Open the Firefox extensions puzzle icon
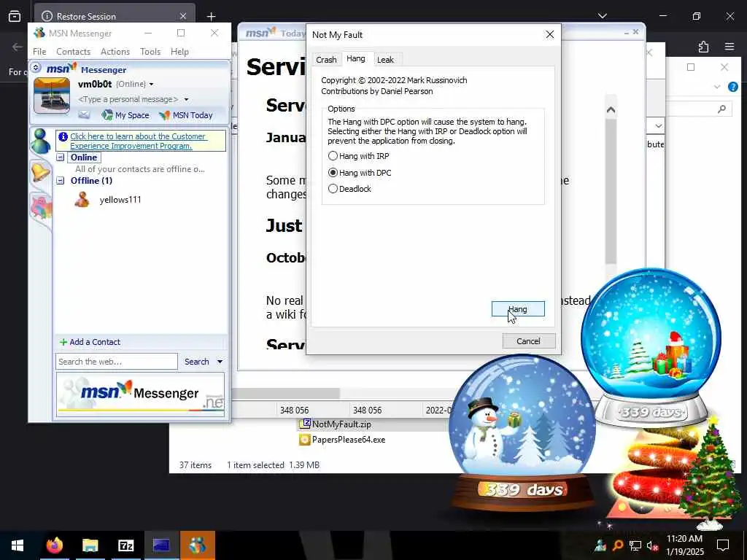 (703, 47)
